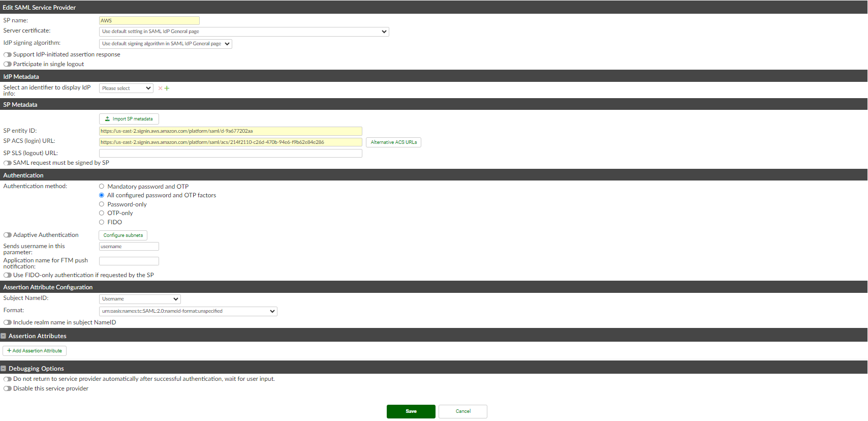Select All configured password and OTP factors
This screenshot has height=421, width=868.
[x=102, y=195]
